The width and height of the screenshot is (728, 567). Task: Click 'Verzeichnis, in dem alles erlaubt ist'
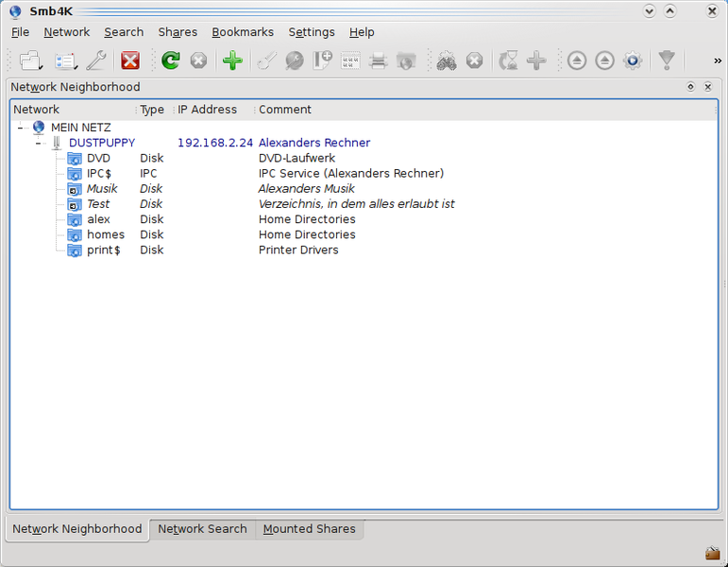(x=357, y=204)
